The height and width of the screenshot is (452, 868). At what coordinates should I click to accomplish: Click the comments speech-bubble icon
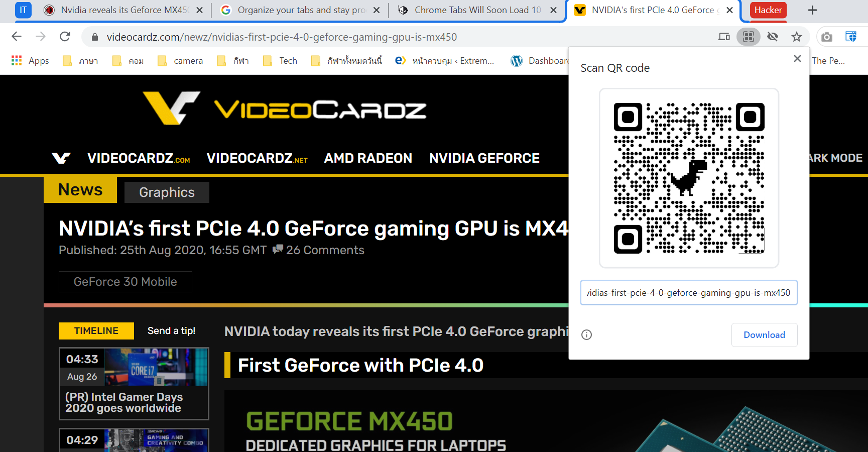278,249
